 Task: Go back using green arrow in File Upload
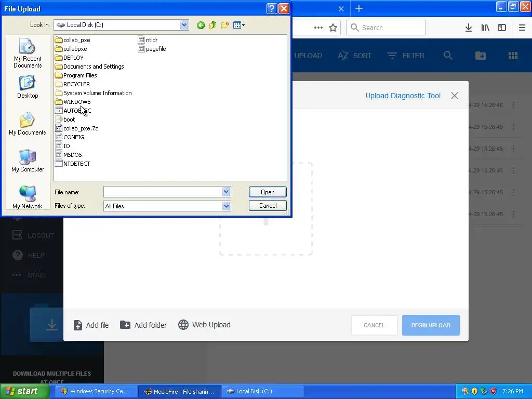click(x=201, y=25)
